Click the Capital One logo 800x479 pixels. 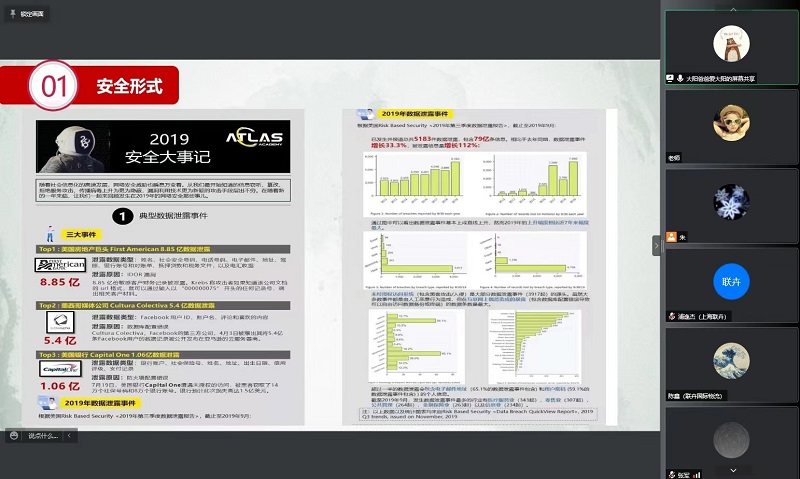60,369
